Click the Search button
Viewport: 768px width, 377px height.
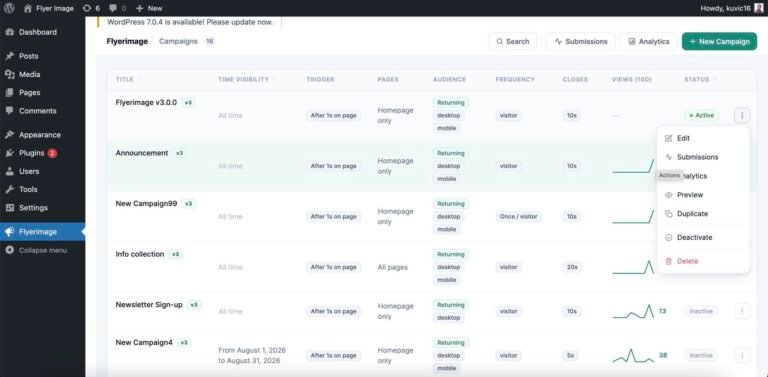pos(512,42)
